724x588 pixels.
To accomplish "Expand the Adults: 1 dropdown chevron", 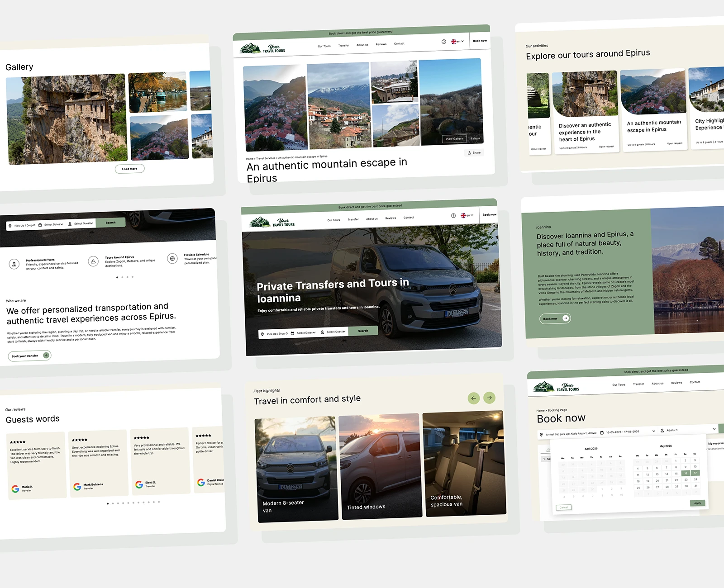I will 714,429.
